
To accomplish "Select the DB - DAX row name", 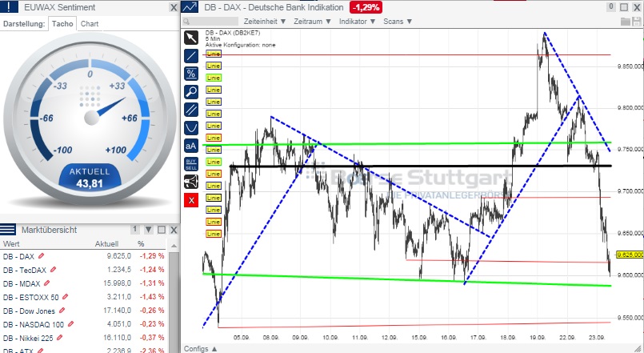I will 18,256.
